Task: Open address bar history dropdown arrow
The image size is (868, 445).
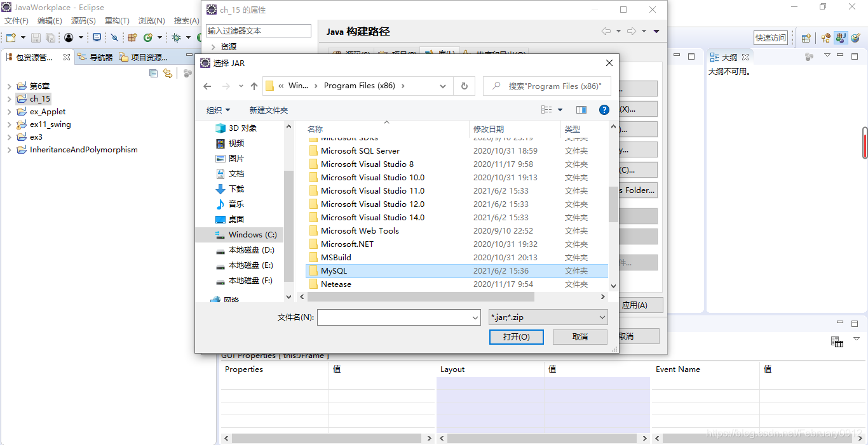Action: (x=443, y=86)
